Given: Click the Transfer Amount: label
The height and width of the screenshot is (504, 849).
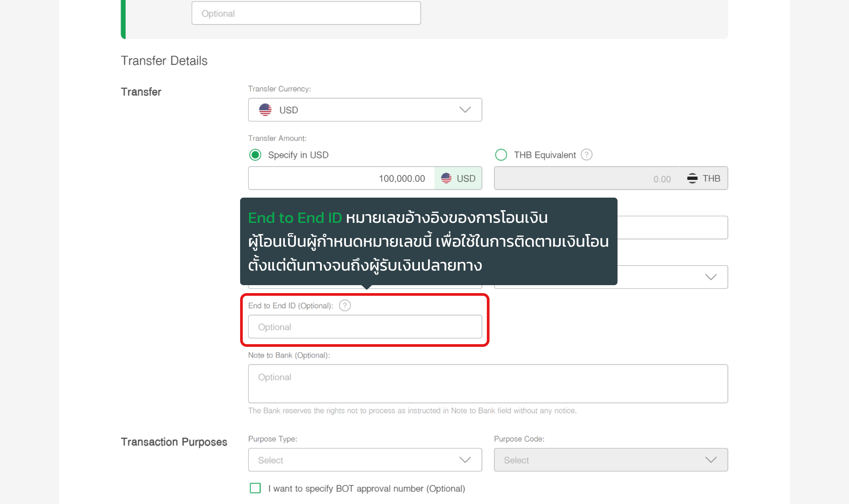Looking at the screenshot, I should [x=277, y=139].
